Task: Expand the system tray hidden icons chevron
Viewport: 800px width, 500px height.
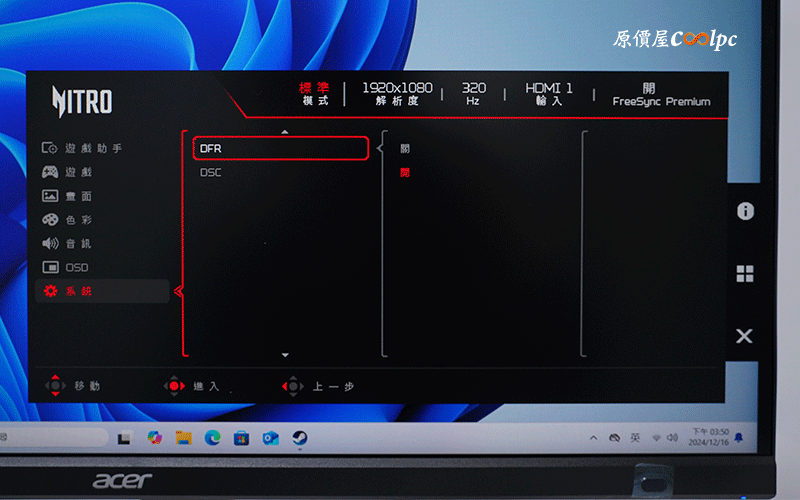Action: tap(593, 438)
